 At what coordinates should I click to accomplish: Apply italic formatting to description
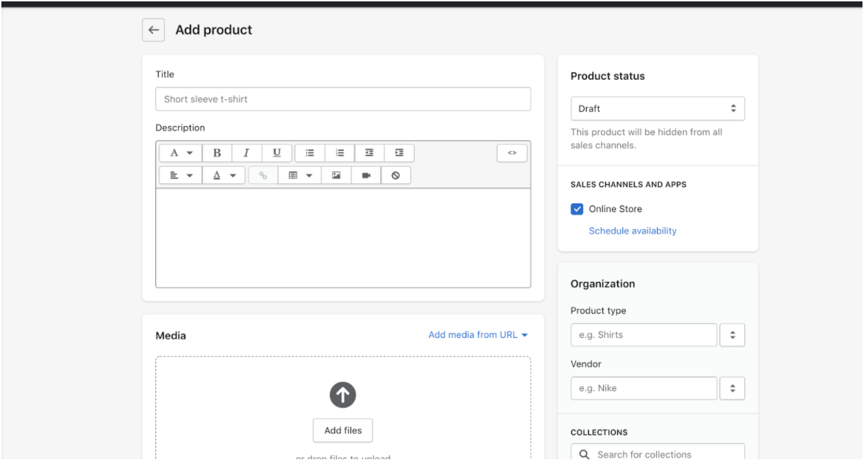246,153
